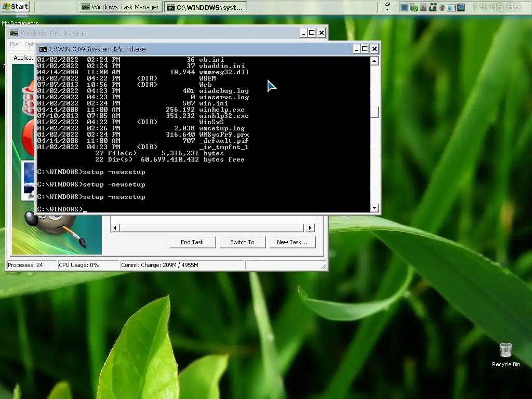
Task: Select the Applications tab in Task Manager
Action: (x=24, y=58)
